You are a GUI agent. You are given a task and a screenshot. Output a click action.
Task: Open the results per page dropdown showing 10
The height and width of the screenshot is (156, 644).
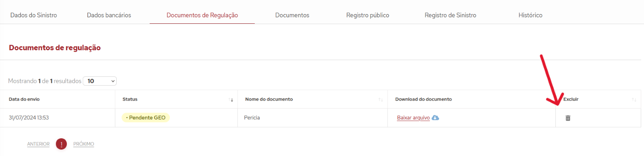(x=100, y=81)
